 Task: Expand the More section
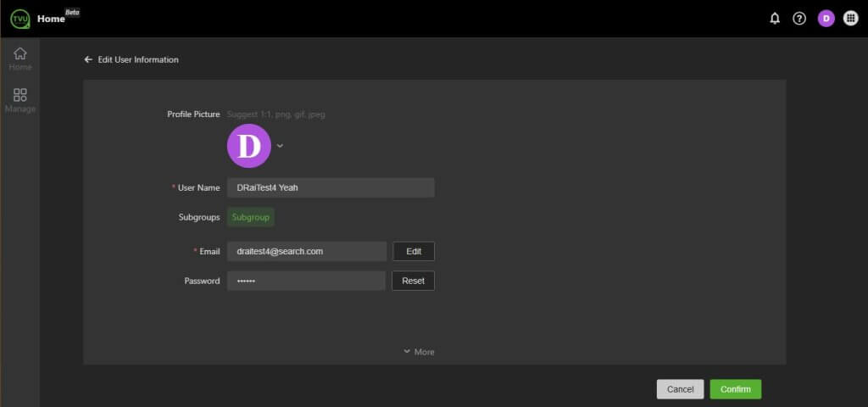[x=419, y=352]
